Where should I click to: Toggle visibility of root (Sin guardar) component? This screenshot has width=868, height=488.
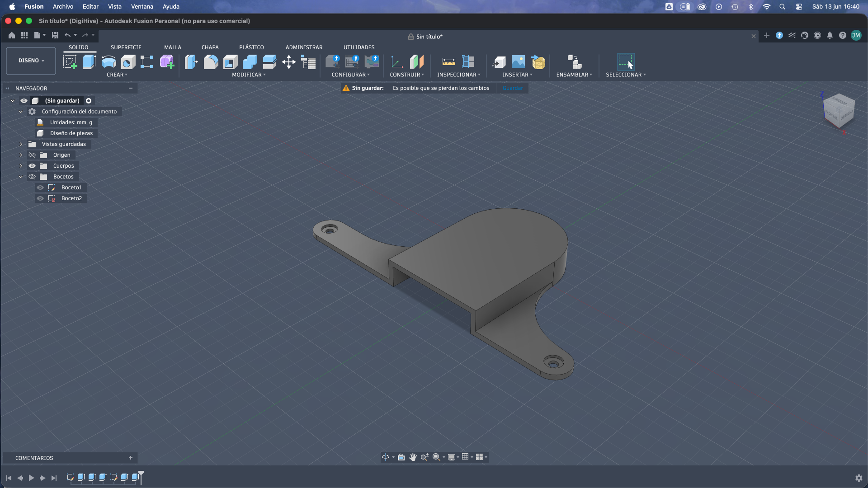click(x=24, y=101)
